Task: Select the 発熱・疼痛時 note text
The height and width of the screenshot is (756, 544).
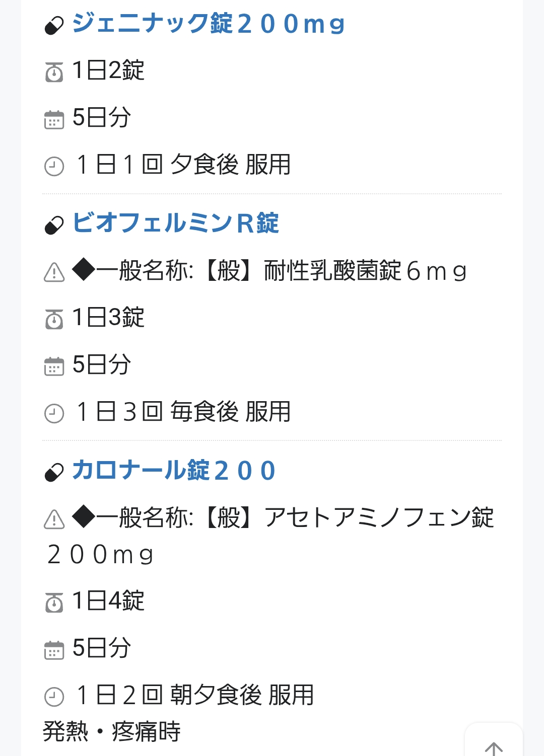Action: pyautogui.click(x=112, y=731)
